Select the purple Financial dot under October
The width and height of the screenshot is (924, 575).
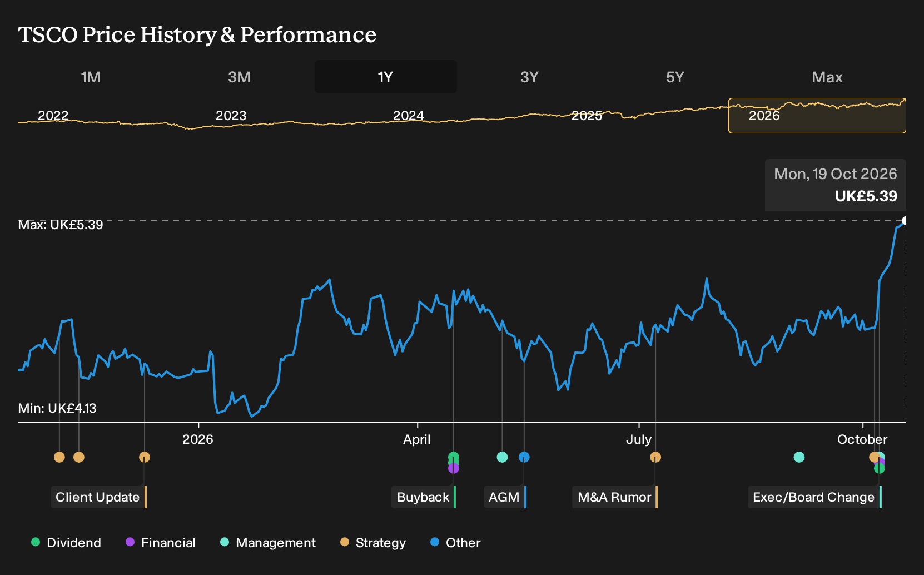[882, 462]
